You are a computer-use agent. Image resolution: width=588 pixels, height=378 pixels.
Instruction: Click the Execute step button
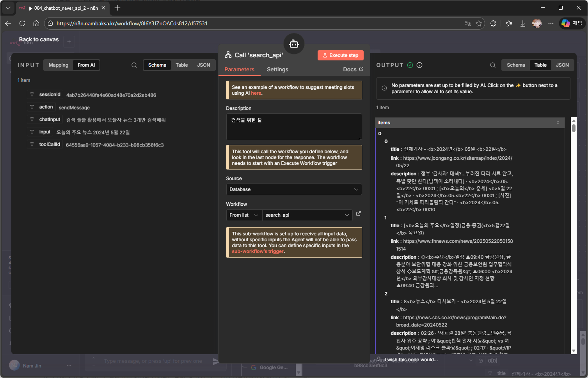coord(340,55)
